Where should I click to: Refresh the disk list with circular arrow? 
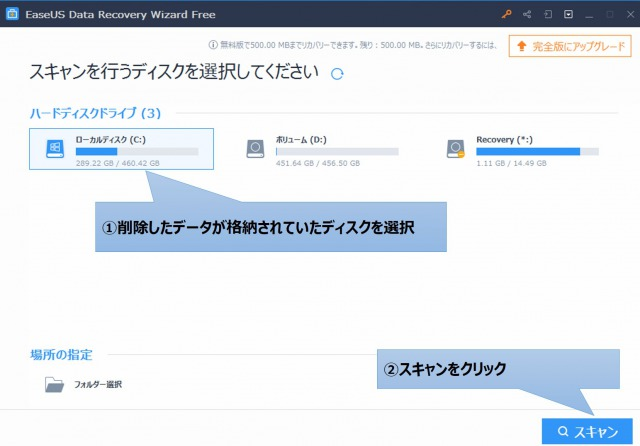tap(337, 74)
